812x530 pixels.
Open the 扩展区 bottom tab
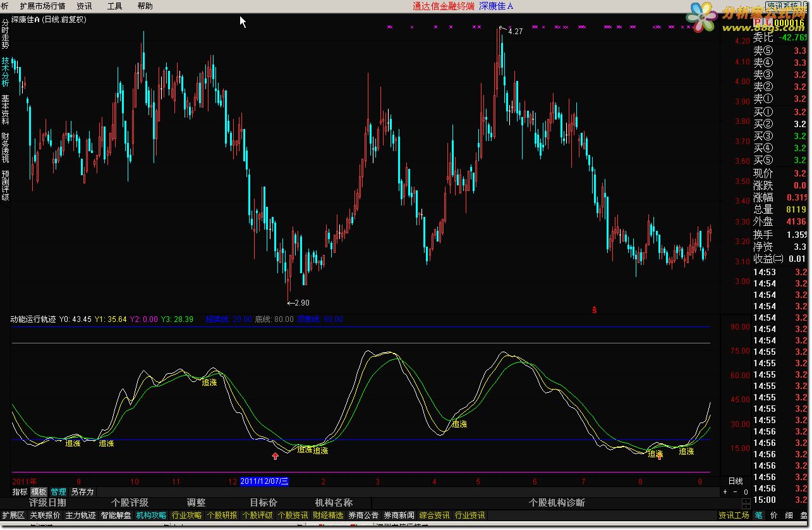(13, 515)
